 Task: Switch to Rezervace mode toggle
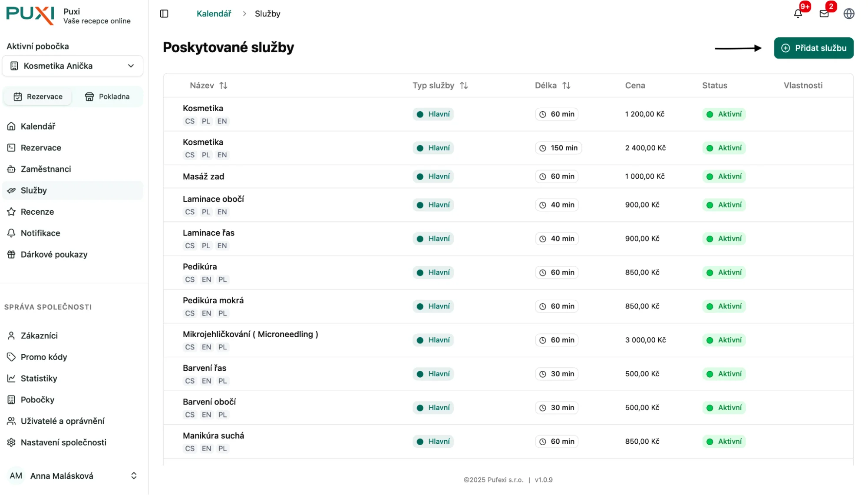(x=38, y=96)
